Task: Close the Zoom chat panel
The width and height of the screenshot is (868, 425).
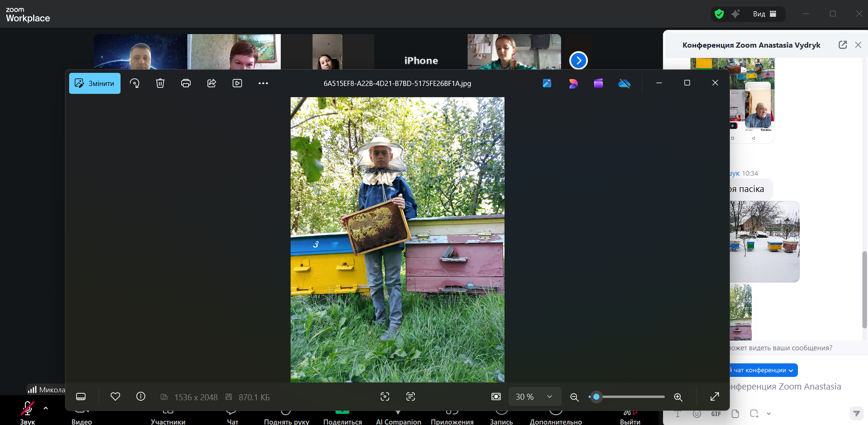Action: [x=858, y=45]
